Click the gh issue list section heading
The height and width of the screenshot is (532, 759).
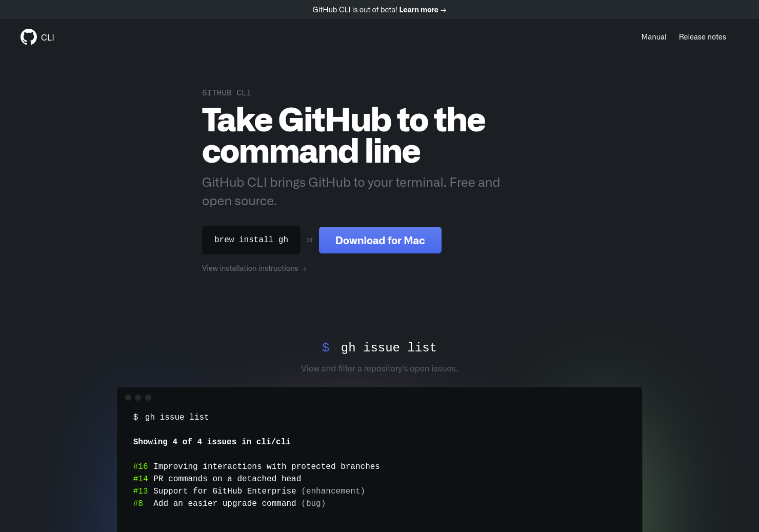(x=389, y=348)
